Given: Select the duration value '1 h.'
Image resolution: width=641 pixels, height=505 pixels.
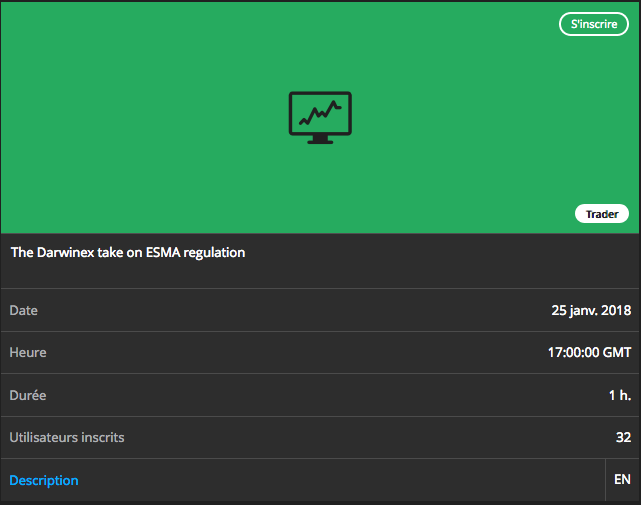Looking at the screenshot, I should click(620, 395).
